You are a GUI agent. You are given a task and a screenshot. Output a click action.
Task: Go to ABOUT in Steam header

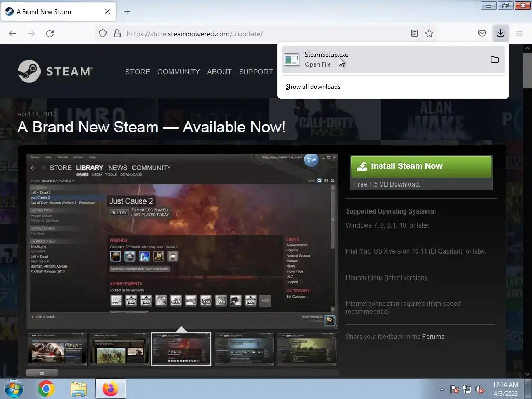point(219,72)
